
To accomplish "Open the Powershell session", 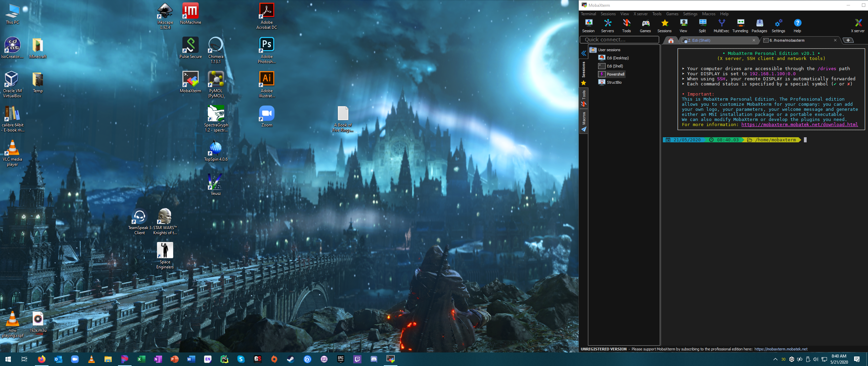I will click(x=612, y=74).
